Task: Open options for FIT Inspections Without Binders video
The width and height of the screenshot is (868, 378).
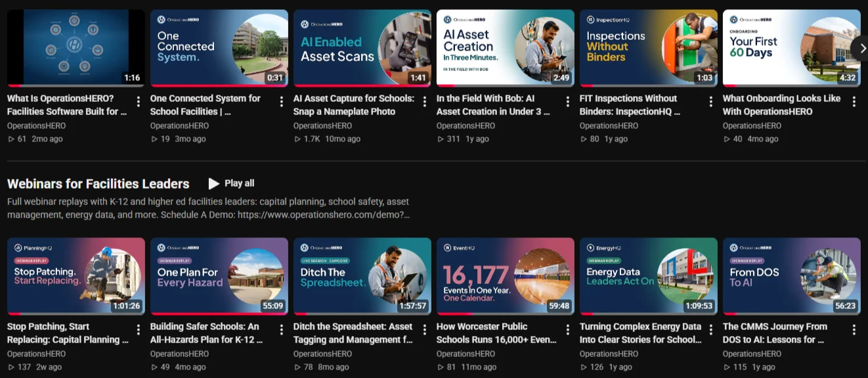Action: click(710, 101)
